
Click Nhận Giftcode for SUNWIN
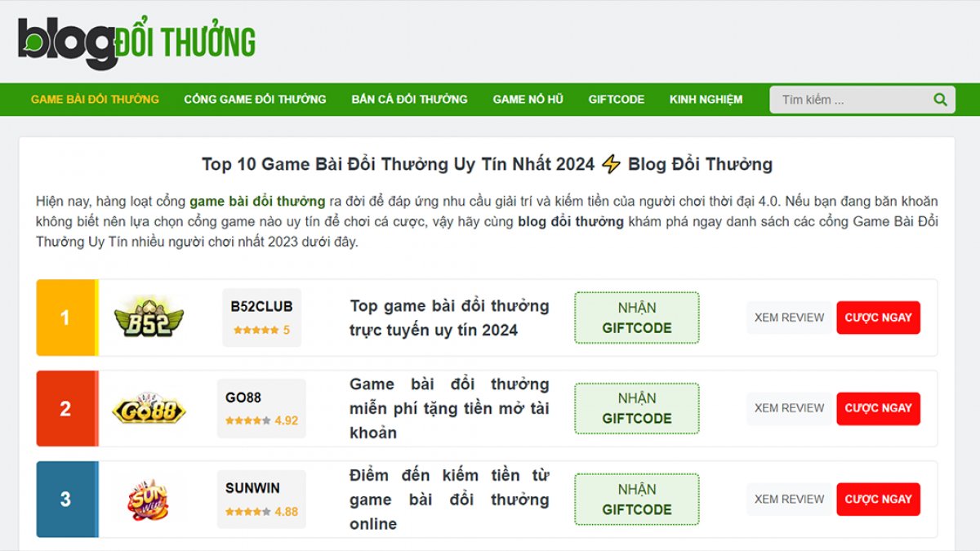(636, 500)
